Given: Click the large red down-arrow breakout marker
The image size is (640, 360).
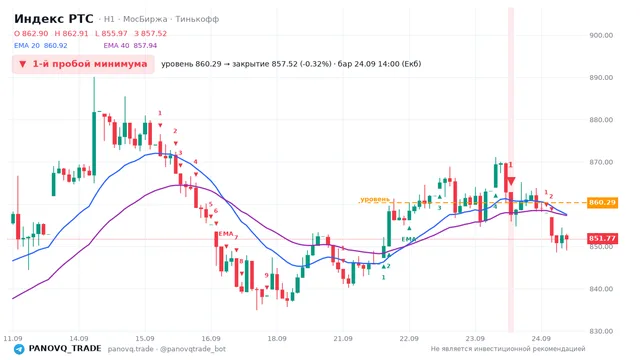Looking at the screenshot, I should [511, 181].
